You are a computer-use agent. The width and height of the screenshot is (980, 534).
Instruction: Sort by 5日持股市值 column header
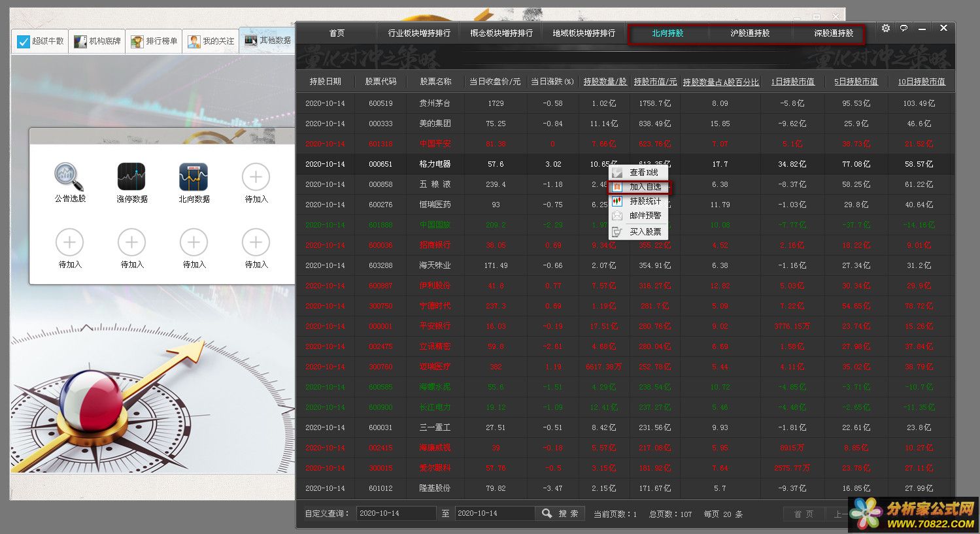pos(856,82)
